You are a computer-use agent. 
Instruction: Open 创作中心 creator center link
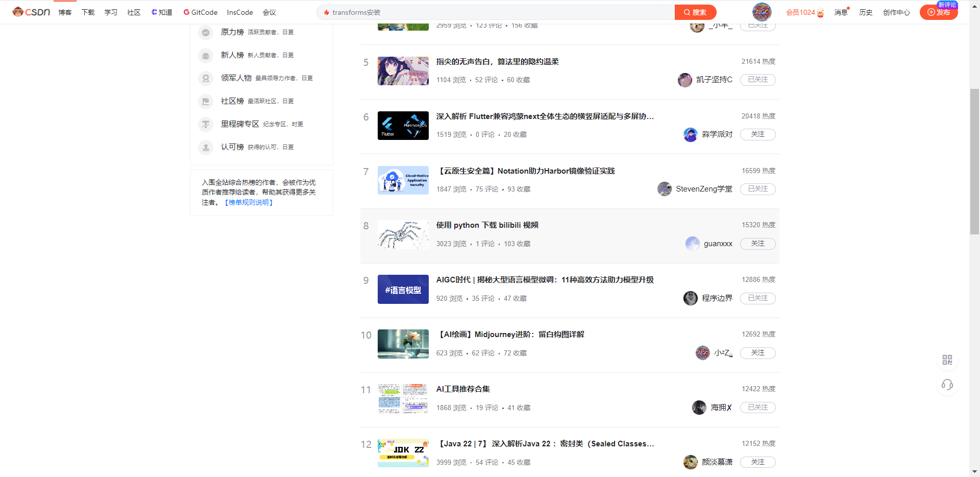(x=896, y=12)
